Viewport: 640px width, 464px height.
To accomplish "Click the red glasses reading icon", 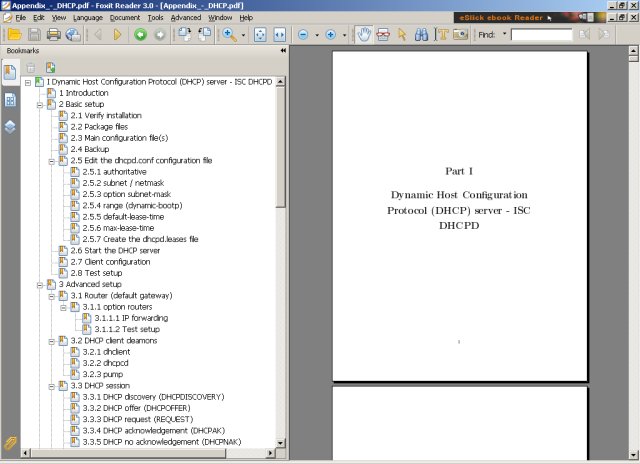I will tap(383, 35).
